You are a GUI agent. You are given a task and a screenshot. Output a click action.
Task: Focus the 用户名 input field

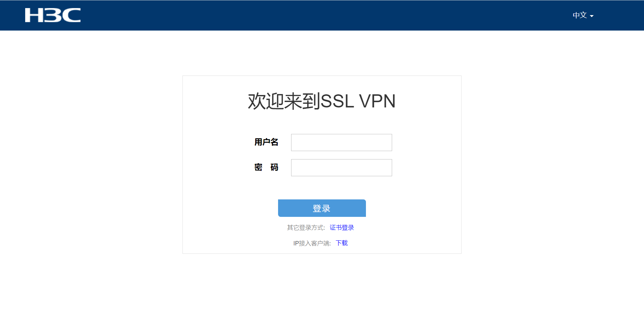pyautogui.click(x=341, y=142)
